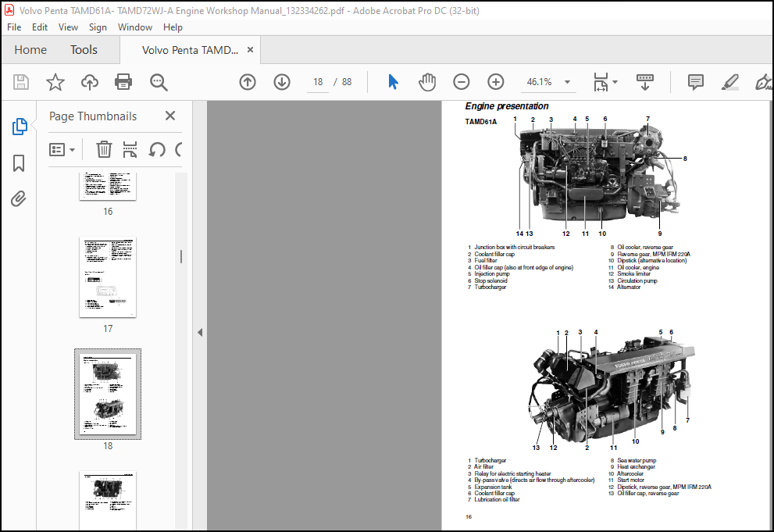Image resolution: width=774 pixels, height=532 pixels.
Task: Close the Page Thumbnails panel
Action: coord(170,116)
